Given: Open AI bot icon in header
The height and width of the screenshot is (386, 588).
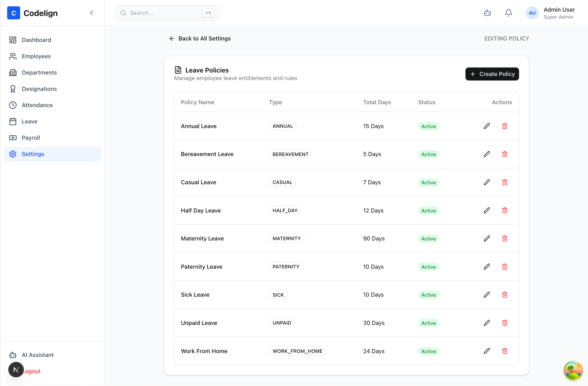Looking at the screenshot, I should [x=487, y=13].
